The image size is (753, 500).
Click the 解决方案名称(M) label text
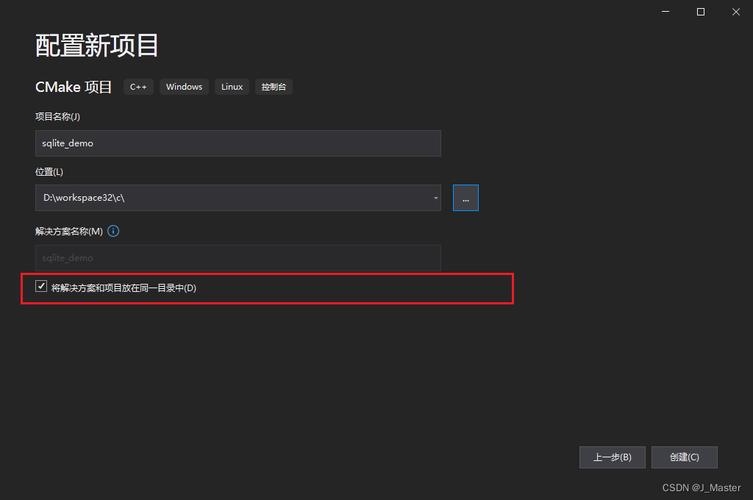click(x=69, y=231)
